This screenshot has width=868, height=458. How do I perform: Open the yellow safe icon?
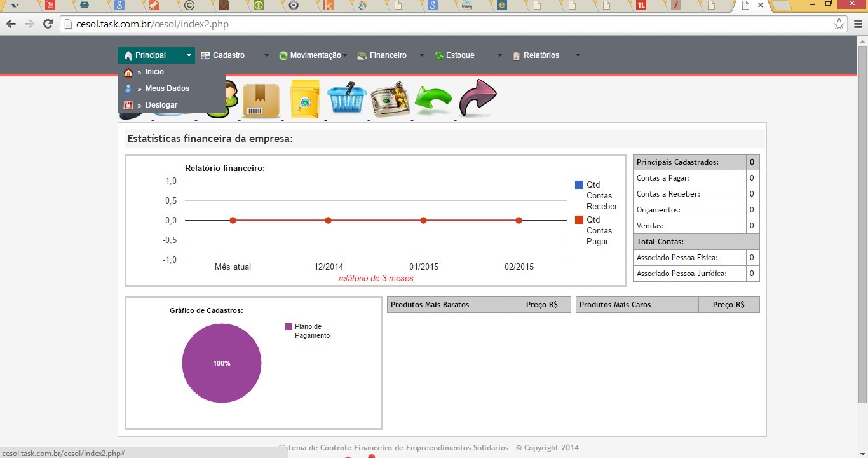pos(305,99)
